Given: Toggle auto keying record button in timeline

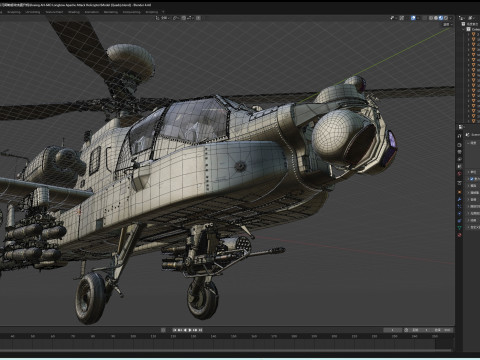Looking at the screenshot, I should [163, 330].
